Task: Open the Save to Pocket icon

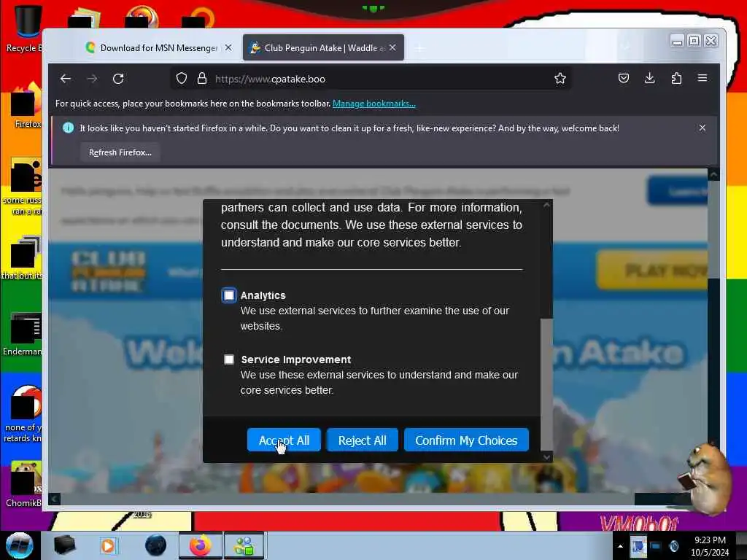Action: click(623, 78)
